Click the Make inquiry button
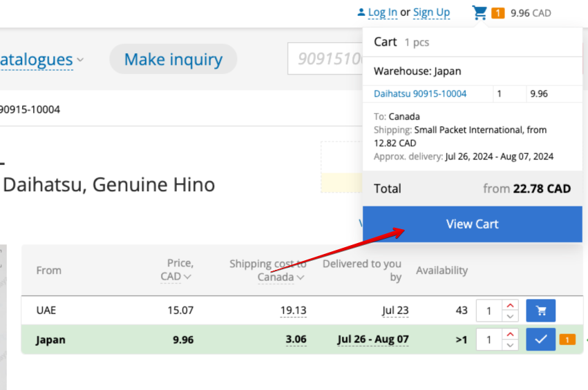This screenshot has width=588, height=390. point(173,60)
